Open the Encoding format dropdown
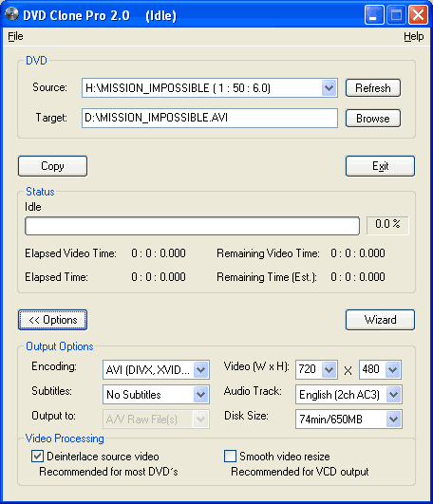 (157, 369)
